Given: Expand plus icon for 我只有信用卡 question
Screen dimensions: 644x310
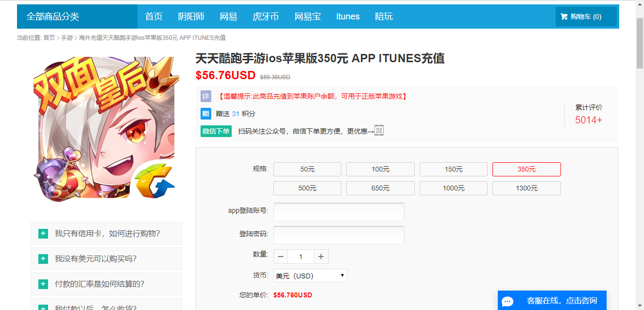Looking at the screenshot, I should tap(43, 234).
